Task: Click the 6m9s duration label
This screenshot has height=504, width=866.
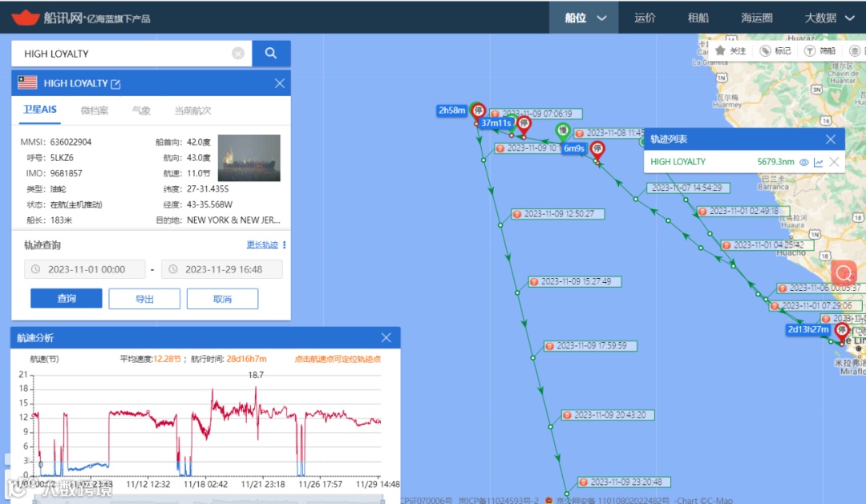Action: coord(574,148)
